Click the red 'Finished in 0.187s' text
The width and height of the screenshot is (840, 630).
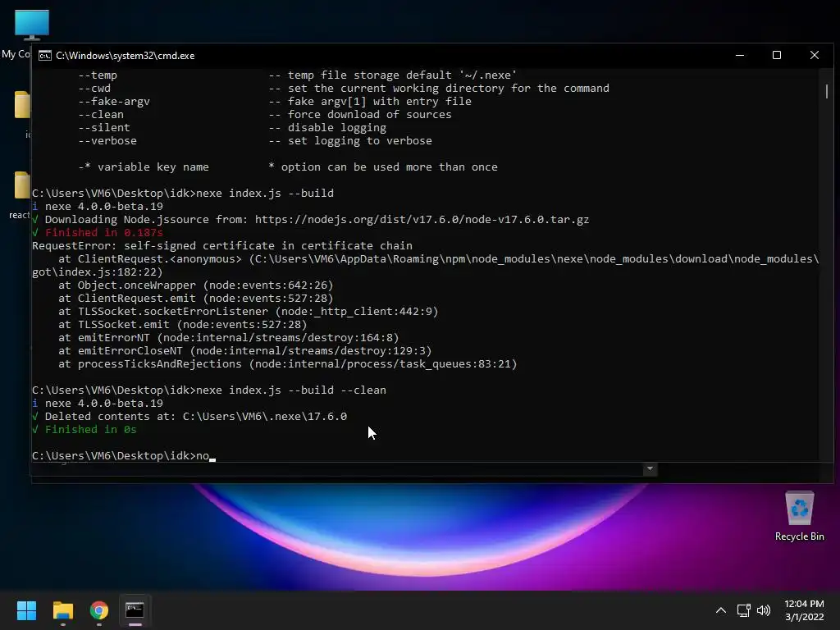pyautogui.click(x=104, y=232)
